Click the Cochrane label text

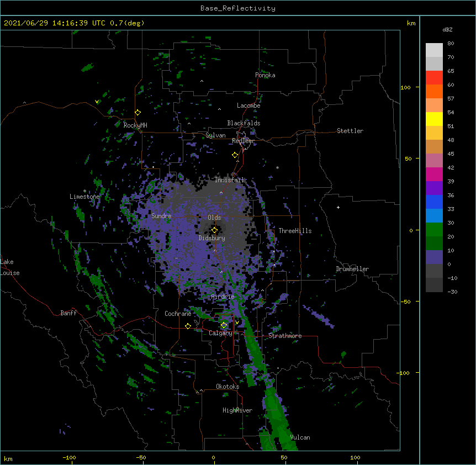(178, 314)
